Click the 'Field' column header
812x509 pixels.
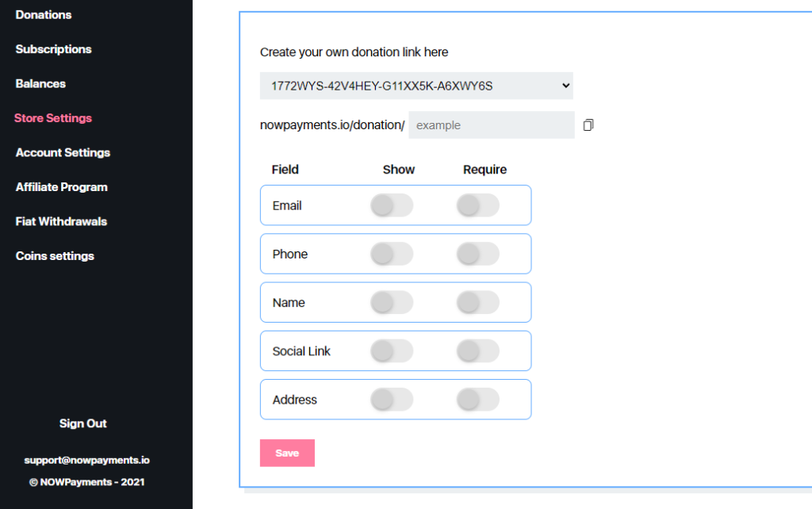click(285, 170)
